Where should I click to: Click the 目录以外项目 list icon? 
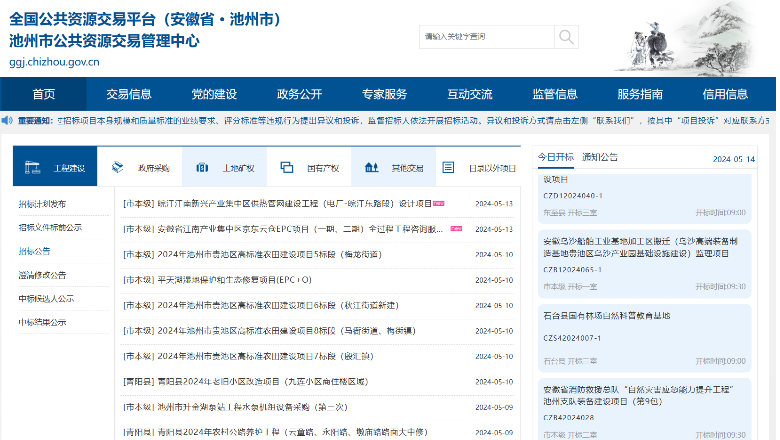(449, 167)
